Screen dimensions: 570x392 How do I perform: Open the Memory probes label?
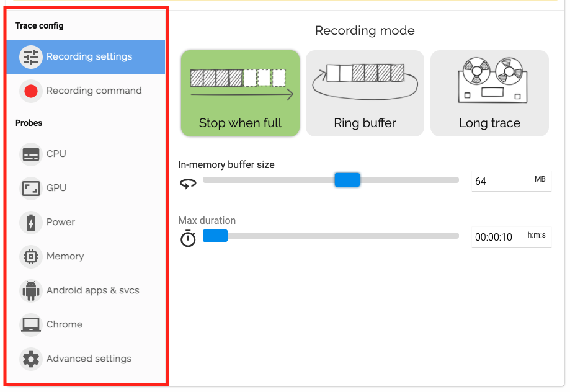65,256
